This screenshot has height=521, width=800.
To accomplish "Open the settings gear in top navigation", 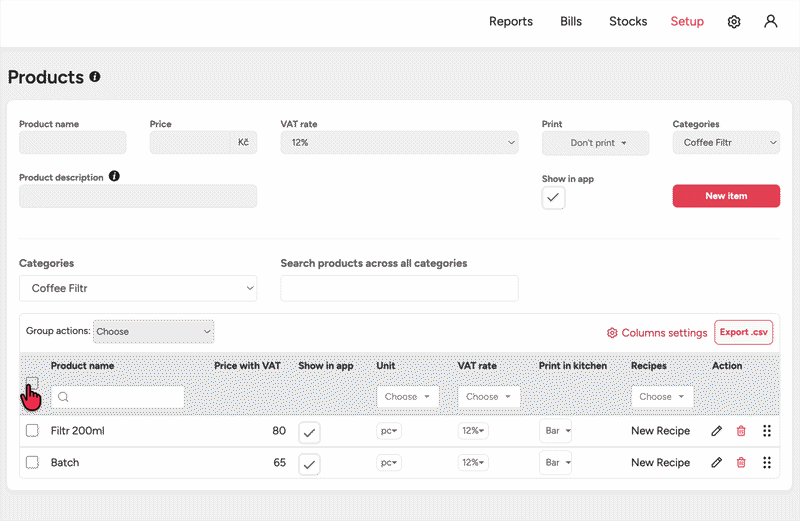I will [734, 22].
